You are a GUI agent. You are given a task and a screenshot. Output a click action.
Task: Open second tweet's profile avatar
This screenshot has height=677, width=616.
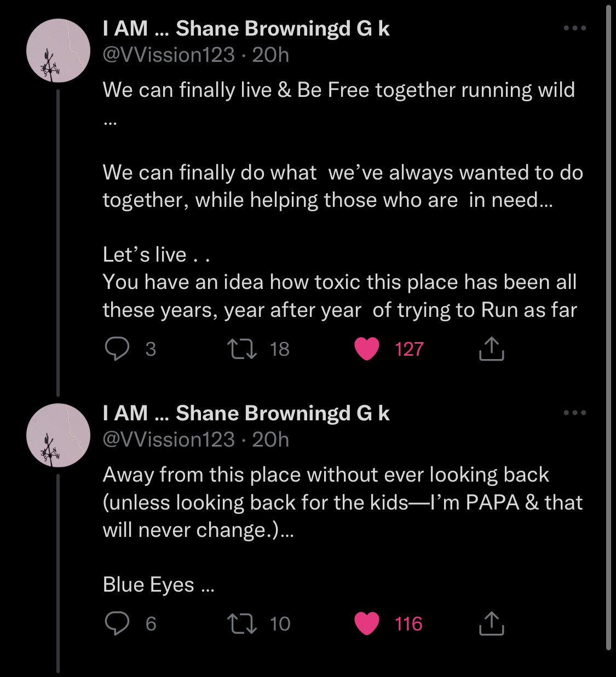pyautogui.click(x=58, y=435)
